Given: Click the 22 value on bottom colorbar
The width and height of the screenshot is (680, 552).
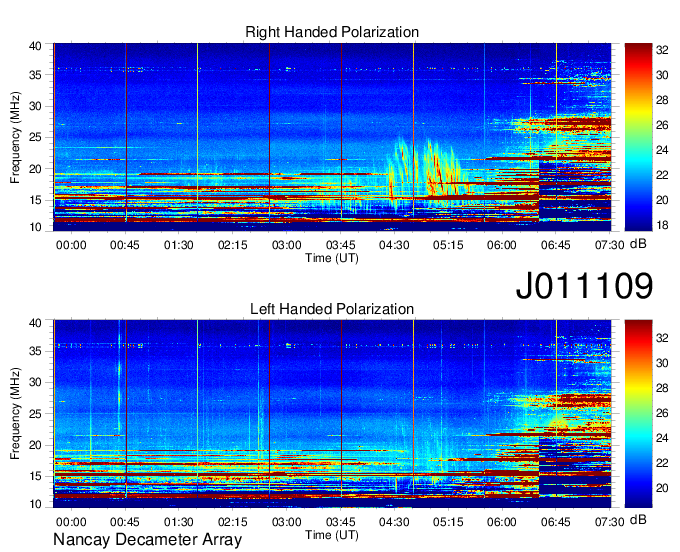Looking at the screenshot, I should point(662,463).
